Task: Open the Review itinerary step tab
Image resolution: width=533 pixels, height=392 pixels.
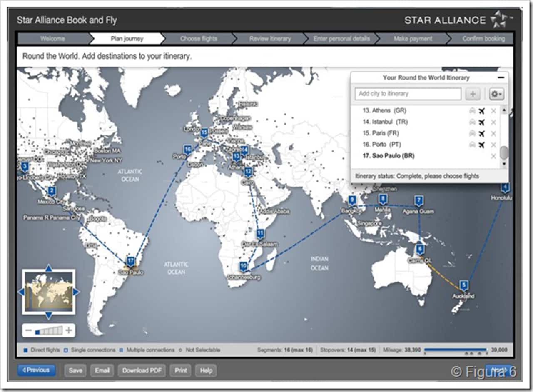Action: point(270,39)
